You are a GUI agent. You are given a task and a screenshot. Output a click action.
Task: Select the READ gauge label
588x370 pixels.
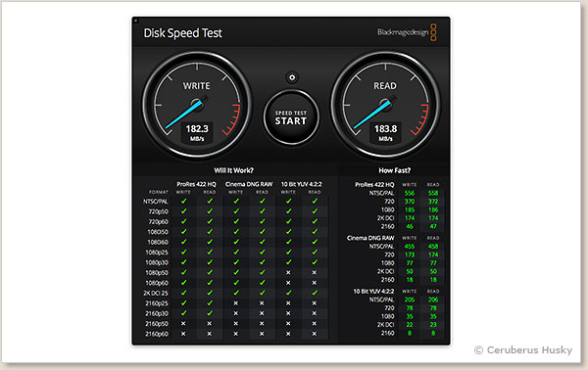click(385, 86)
